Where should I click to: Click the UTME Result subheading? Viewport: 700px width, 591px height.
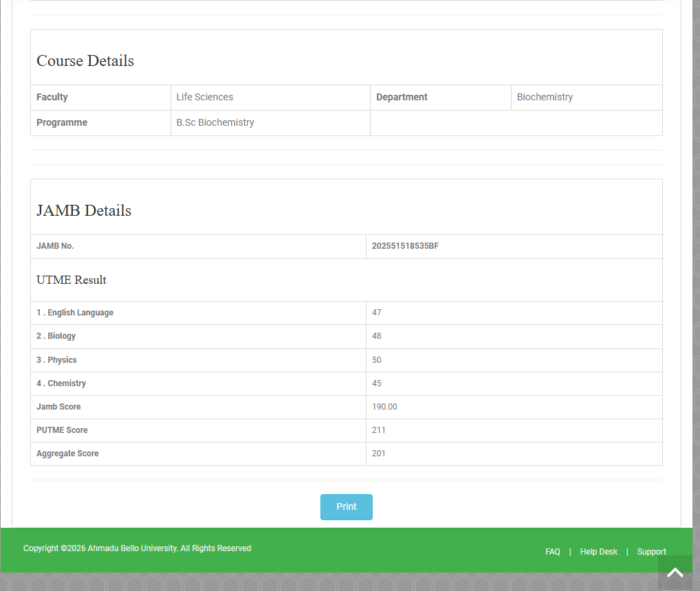click(x=72, y=280)
